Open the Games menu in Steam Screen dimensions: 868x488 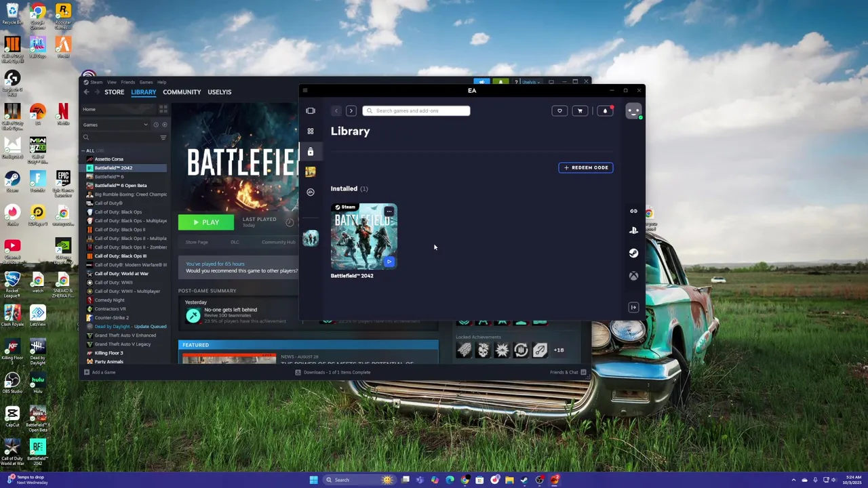pos(146,82)
